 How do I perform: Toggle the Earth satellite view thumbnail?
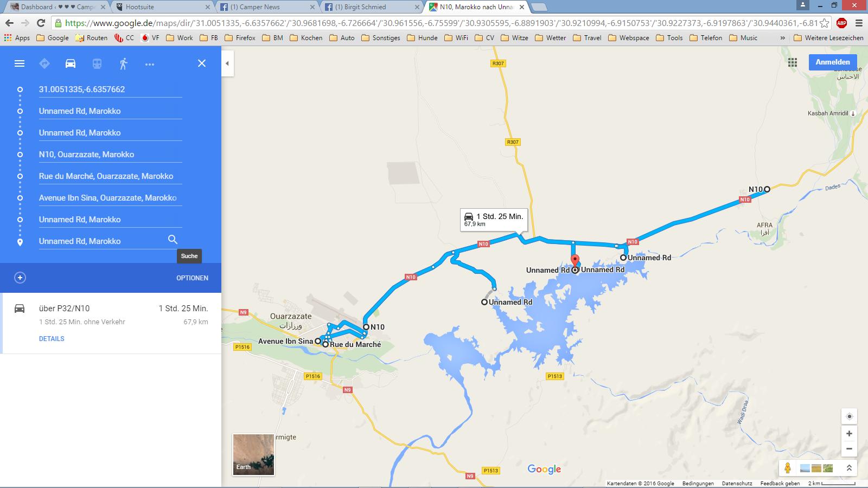point(253,454)
